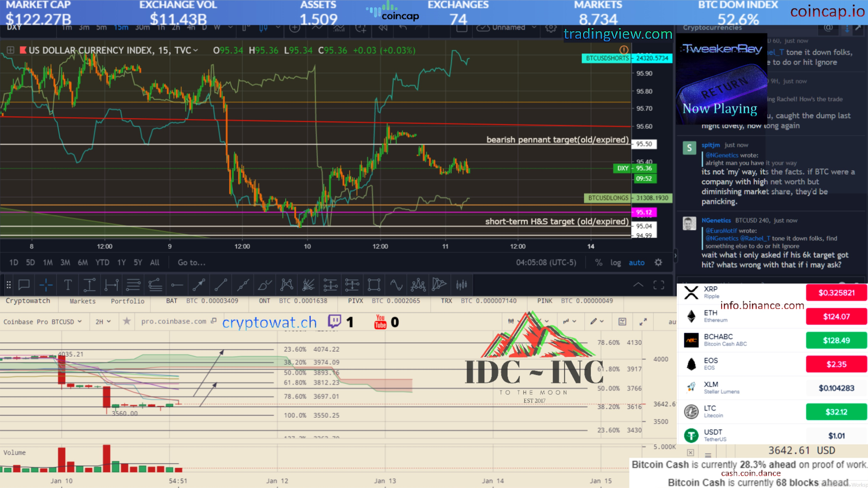The width and height of the screenshot is (868, 488).
Task: Open the Compare plus-circle button in top toolbar
Action: (295, 28)
